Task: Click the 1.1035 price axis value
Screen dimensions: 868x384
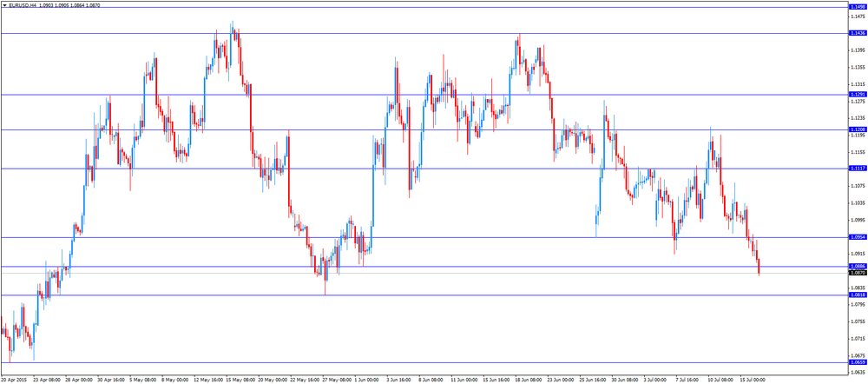Action: (858, 202)
